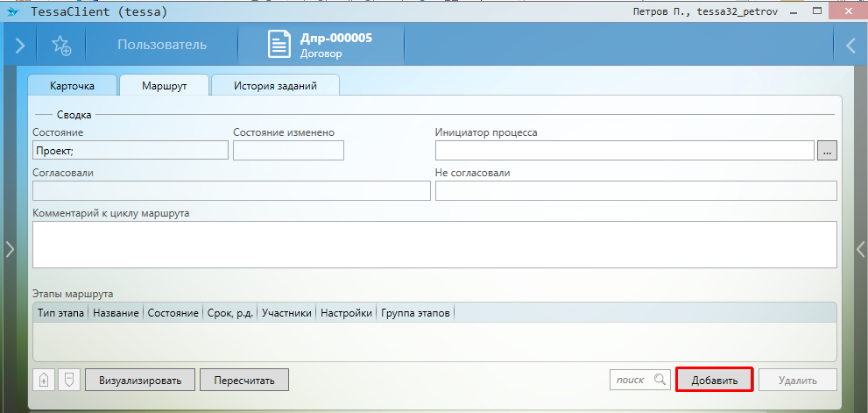
Task: Click the ellipsis button beside Инициатор процесса
Action: point(827,151)
